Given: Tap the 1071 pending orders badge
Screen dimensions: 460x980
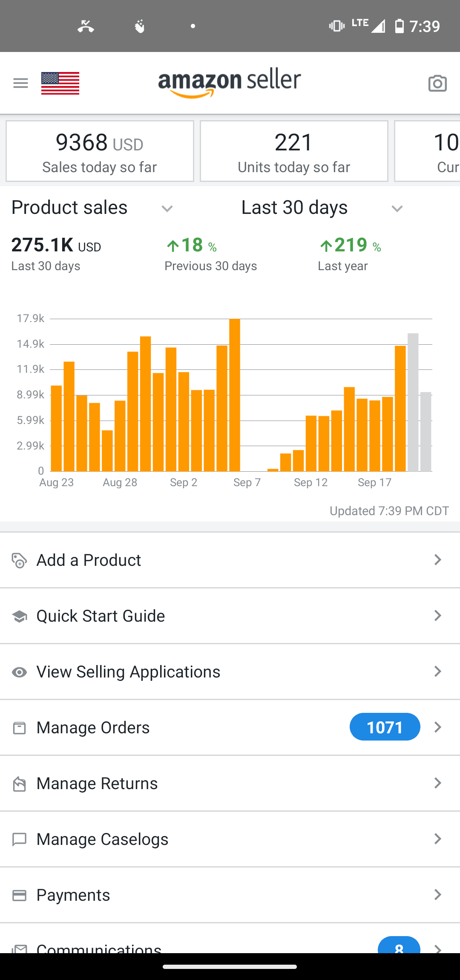Looking at the screenshot, I should click(385, 727).
